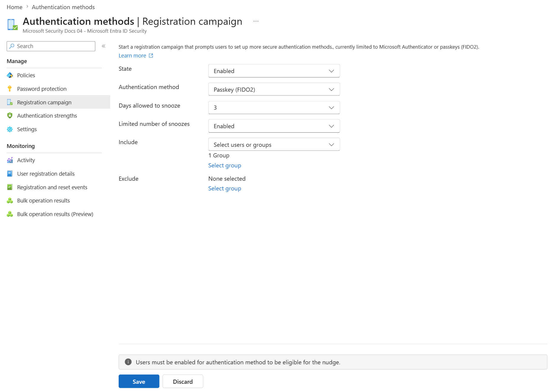Click the Policies icon in sidebar
The image size is (553, 392).
coord(10,75)
